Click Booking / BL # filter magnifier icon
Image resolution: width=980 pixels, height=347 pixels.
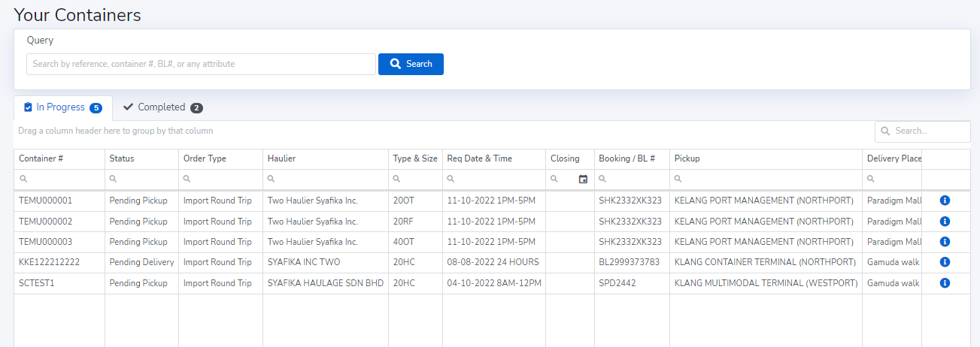click(x=603, y=180)
